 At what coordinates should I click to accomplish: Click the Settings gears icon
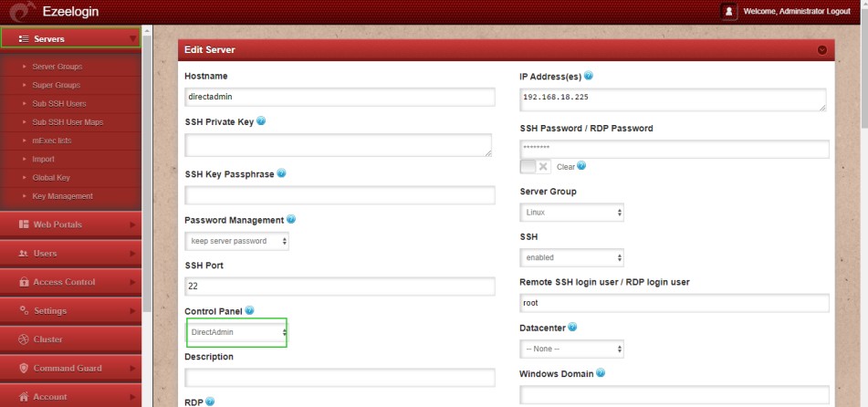coord(24,310)
